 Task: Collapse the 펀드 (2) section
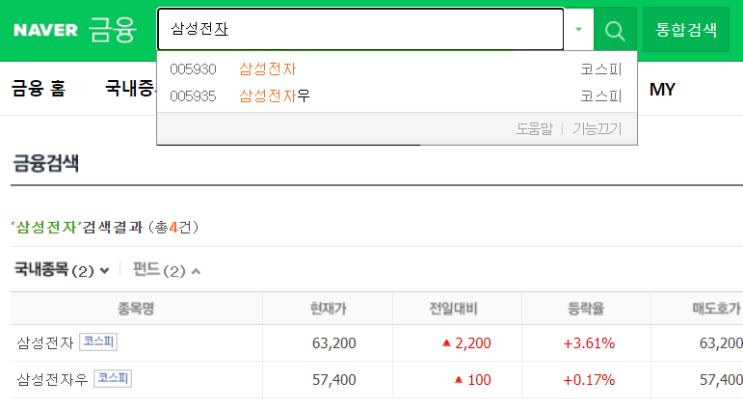coord(166,271)
